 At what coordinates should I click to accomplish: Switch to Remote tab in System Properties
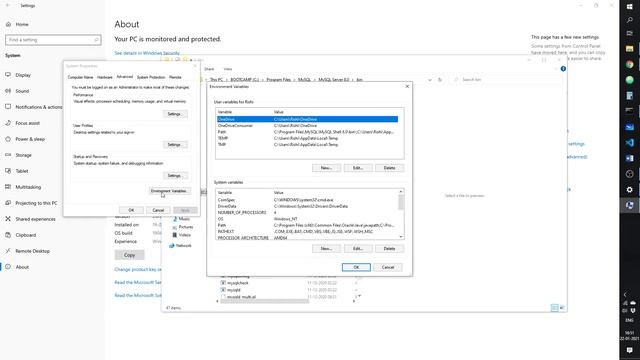click(175, 77)
